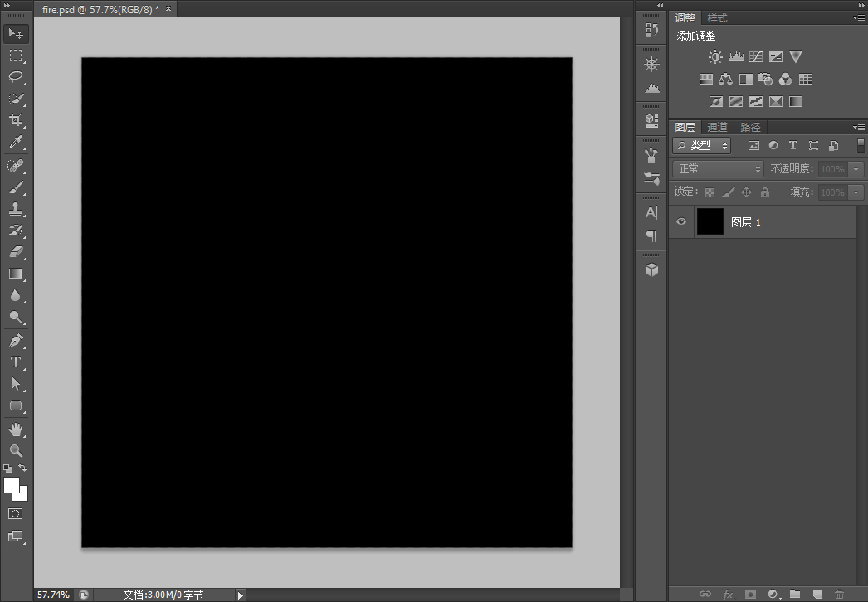The image size is (868, 602).
Task: Select the Blur tool
Action: click(16, 295)
